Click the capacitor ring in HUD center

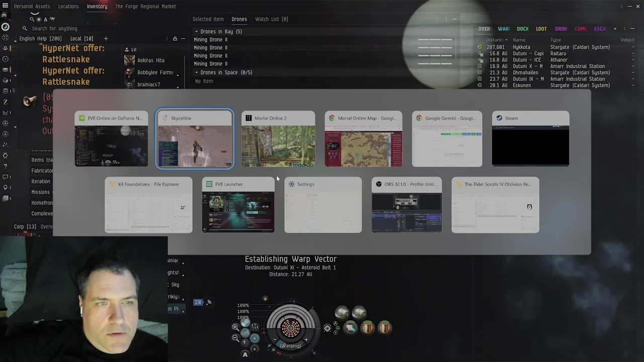[290, 328]
